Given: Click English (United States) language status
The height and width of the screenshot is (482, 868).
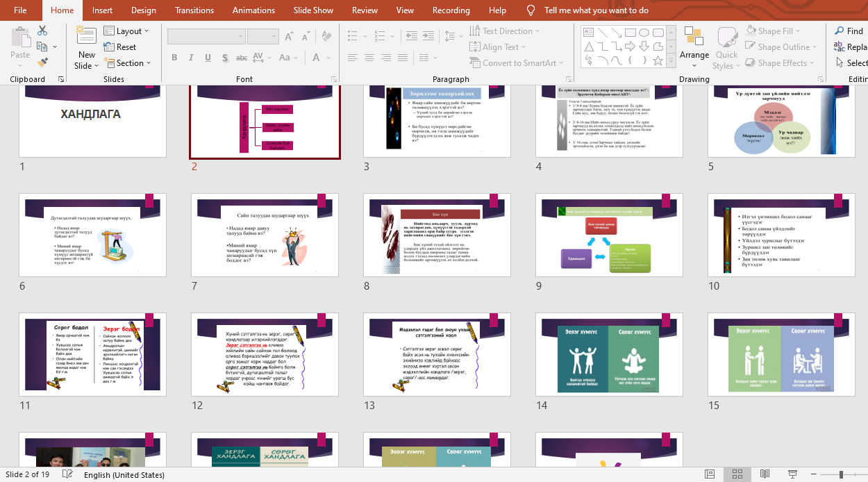Looking at the screenshot, I should pos(124,475).
